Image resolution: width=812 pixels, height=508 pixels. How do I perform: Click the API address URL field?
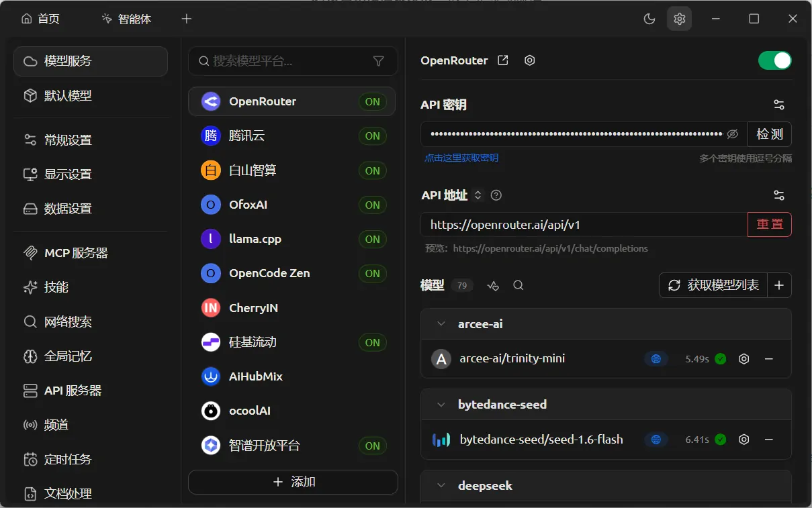[x=584, y=225]
